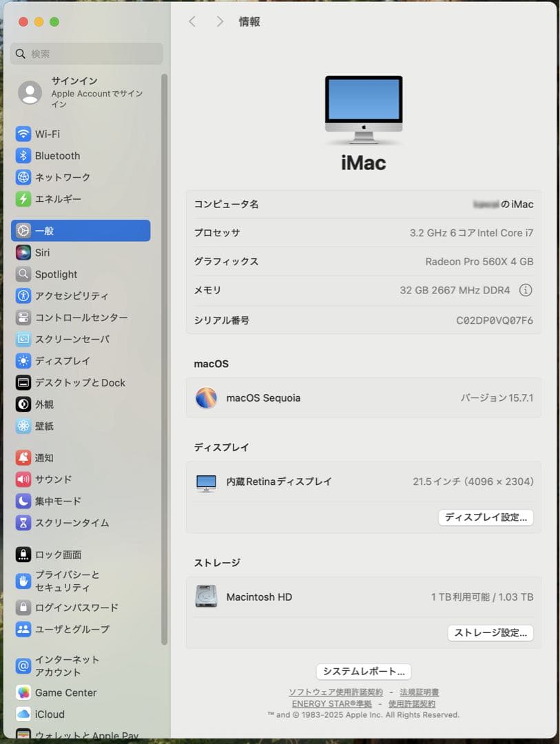560x744 pixels.
Task: Open エネルギー settings
Action: 55,200
